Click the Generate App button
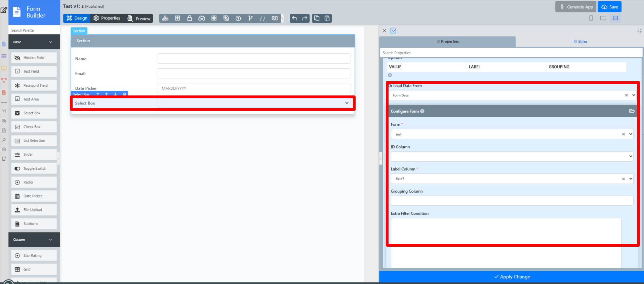The width and height of the screenshot is (644, 284). point(576,7)
